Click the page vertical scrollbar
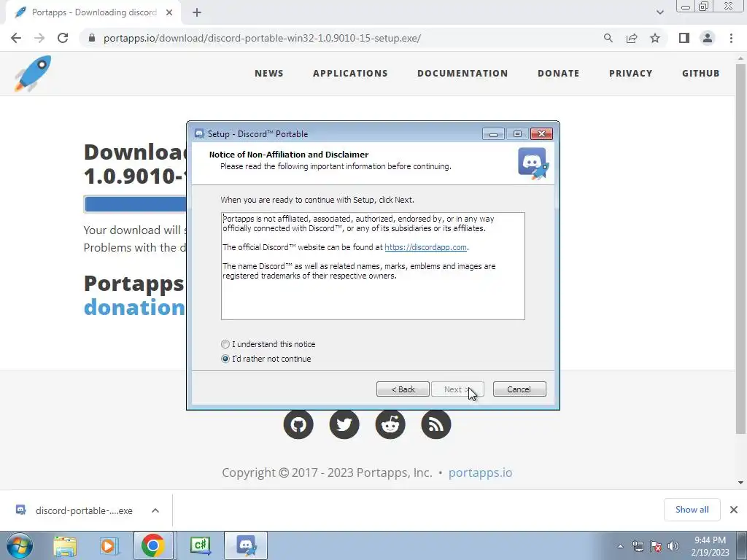 [x=740, y=248]
